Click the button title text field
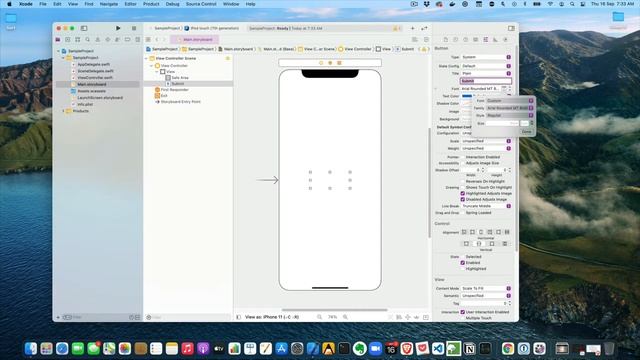This screenshot has width=640, height=360. coord(486,81)
